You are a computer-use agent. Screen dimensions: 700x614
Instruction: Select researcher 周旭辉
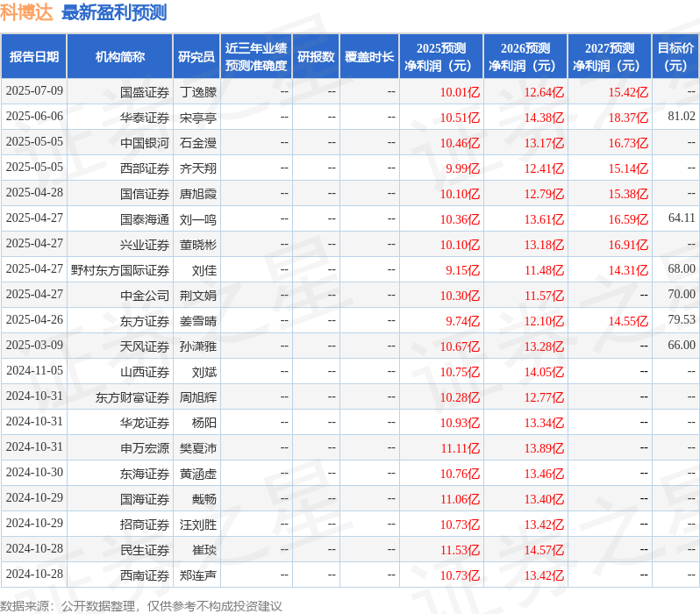(198, 397)
